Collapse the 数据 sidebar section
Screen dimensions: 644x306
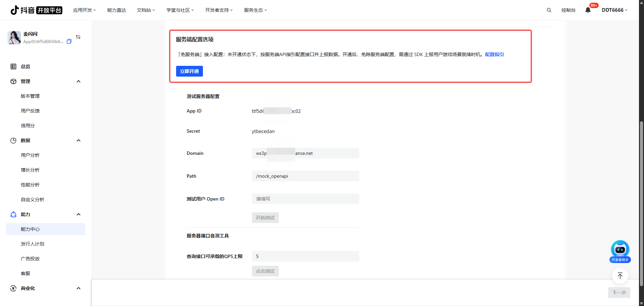pos(78,140)
